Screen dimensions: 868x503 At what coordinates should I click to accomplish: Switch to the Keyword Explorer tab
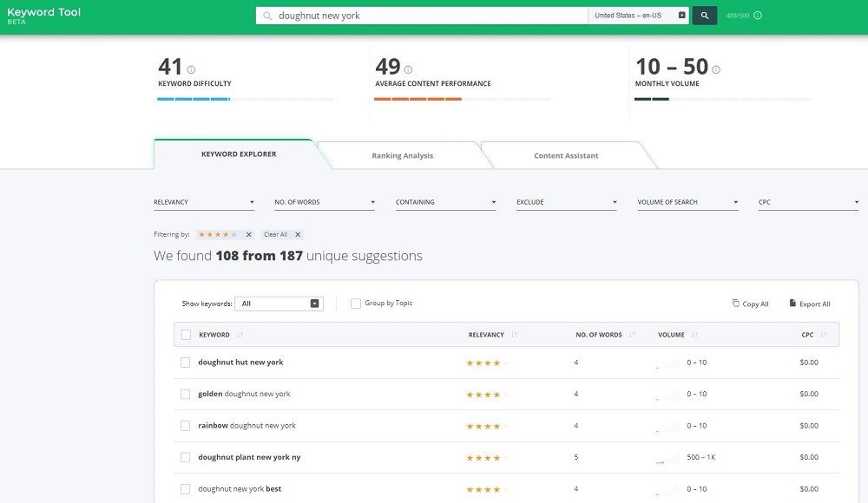click(x=239, y=154)
